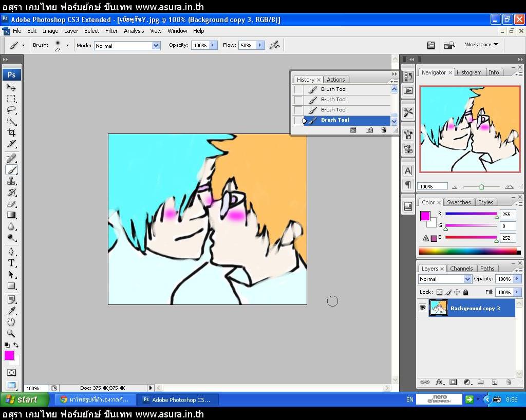The image size is (526, 420).
Task: Switch to the Actions tab
Action: 336,80
